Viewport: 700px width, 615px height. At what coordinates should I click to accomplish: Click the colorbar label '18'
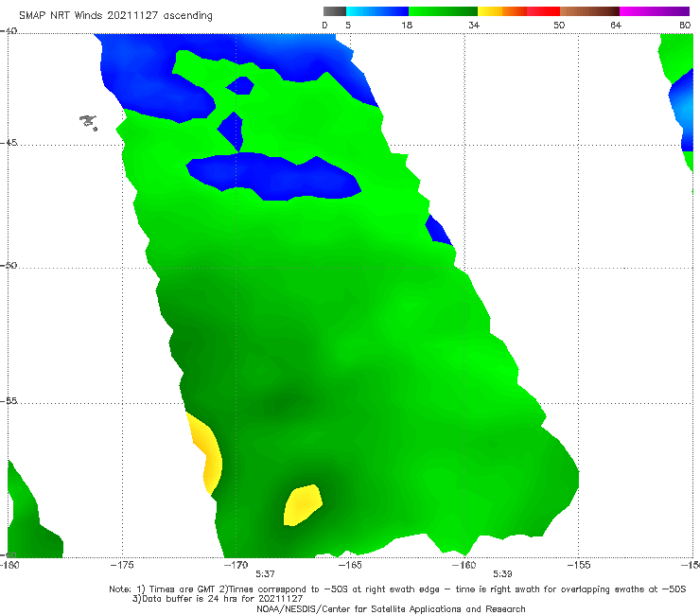click(407, 26)
